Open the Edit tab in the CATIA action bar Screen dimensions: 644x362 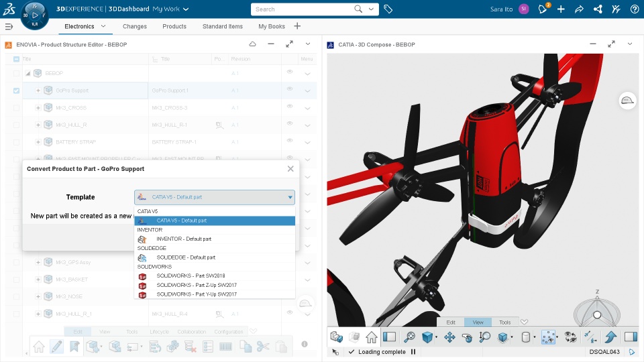point(451,322)
